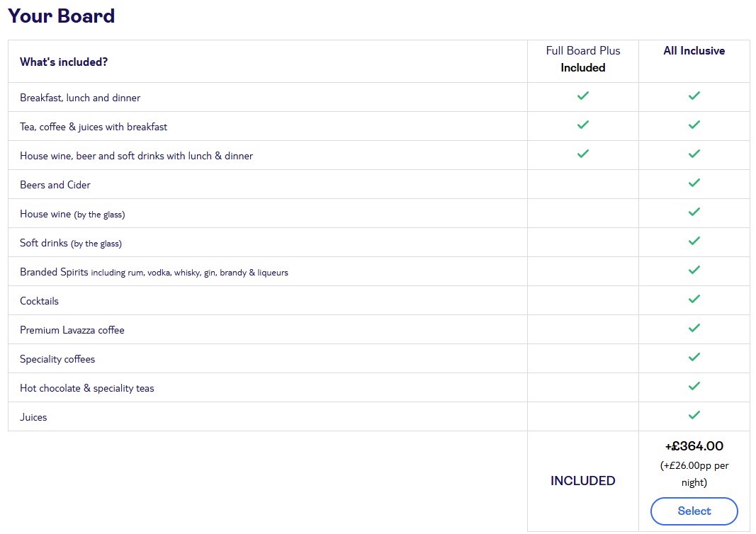756x534 pixels.
Task: Click All Inclusive checkmark for Branded Spirits
Action: (694, 270)
